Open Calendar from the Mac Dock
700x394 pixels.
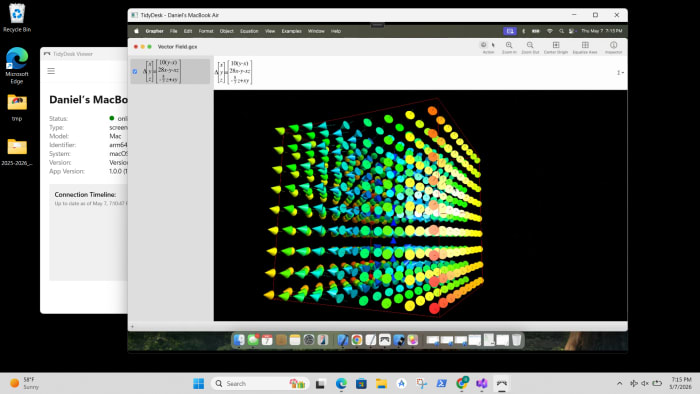(x=267, y=340)
